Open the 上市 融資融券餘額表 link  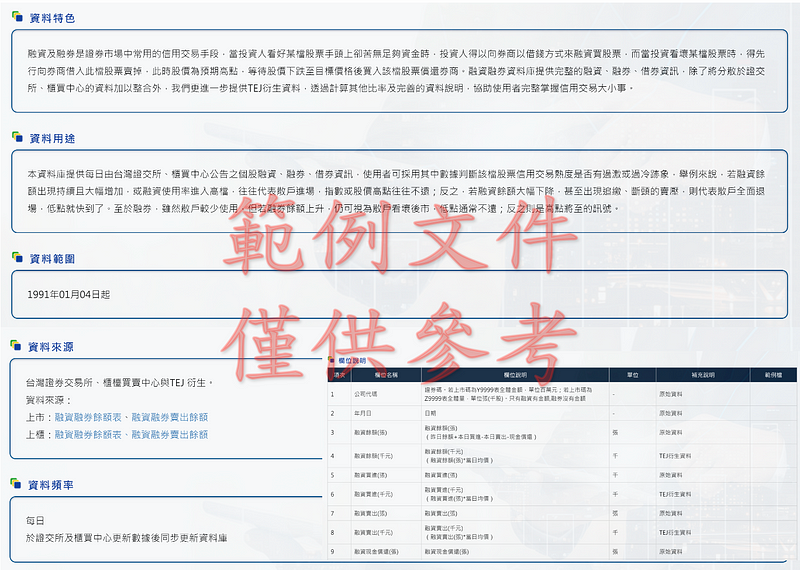click(91, 417)
